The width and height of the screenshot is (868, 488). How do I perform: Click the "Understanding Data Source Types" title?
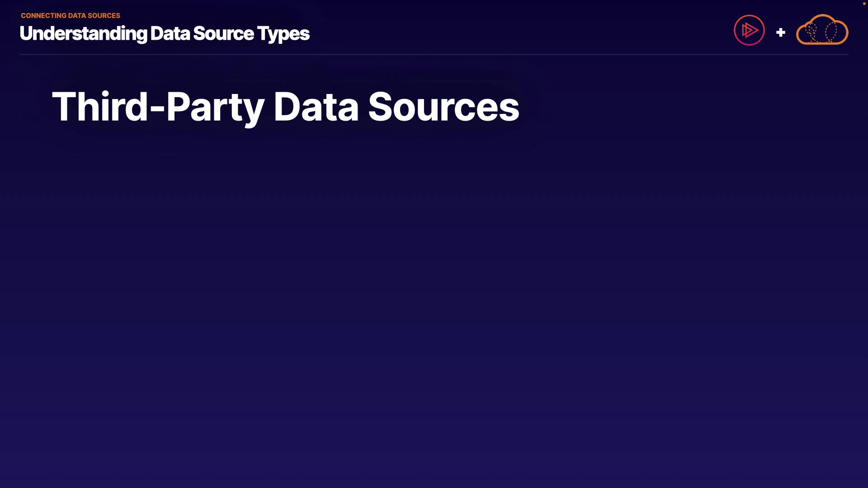pyautogui.click(x=165, y=33)
